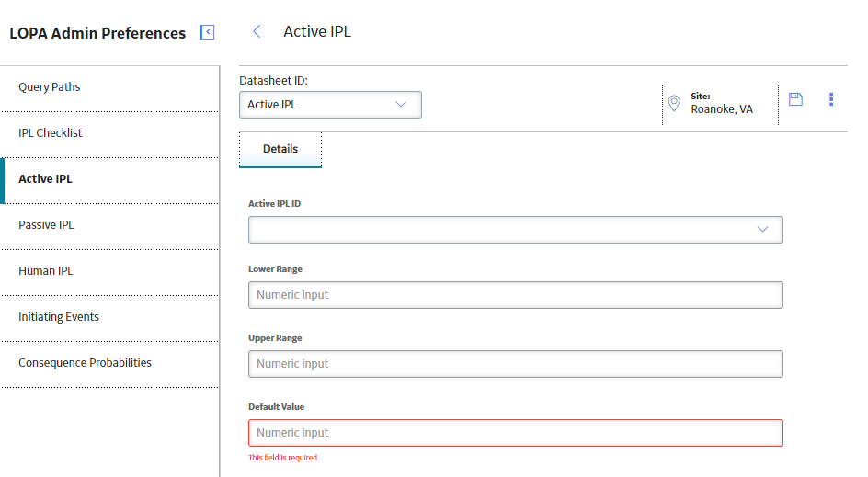Screen dimensions: 868x477
Task: Click the Datasheet ID chevron arrow
Action: point(401,105)
